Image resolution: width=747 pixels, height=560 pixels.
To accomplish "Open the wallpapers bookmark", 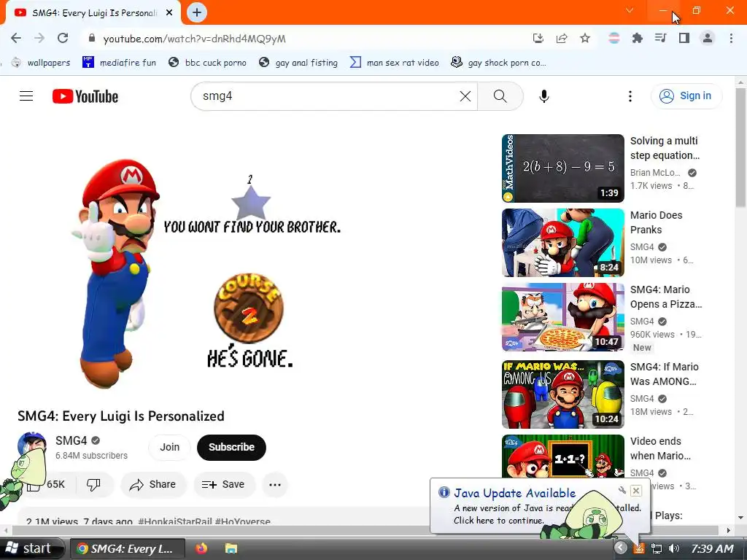I will click(42, 63).
